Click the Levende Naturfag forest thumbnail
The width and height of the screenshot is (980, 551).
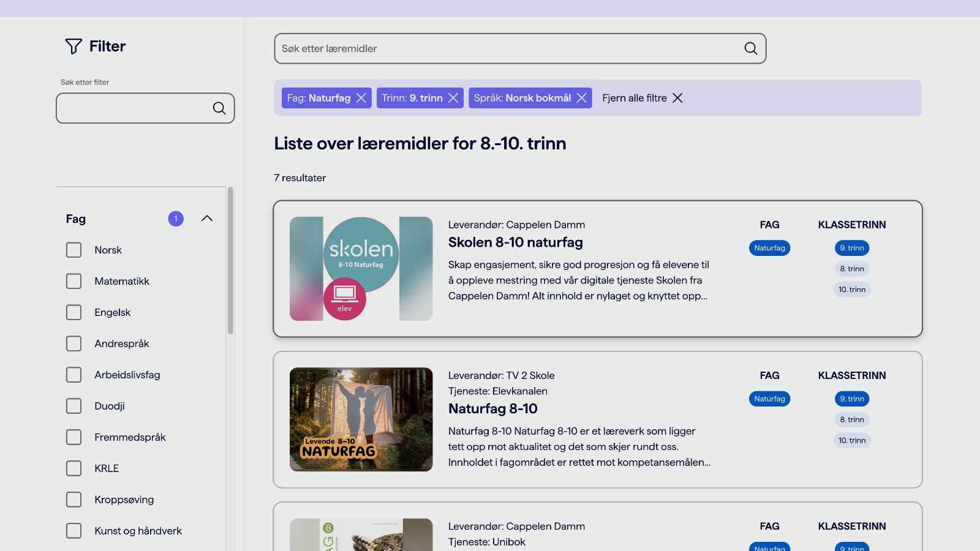[361, 419]
